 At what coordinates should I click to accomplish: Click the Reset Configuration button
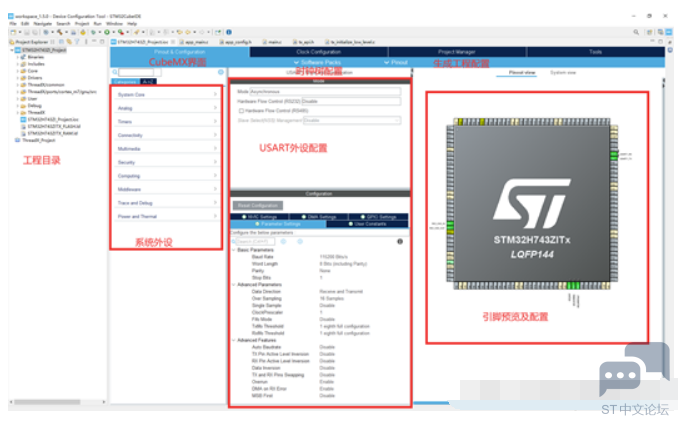(258, 205)
